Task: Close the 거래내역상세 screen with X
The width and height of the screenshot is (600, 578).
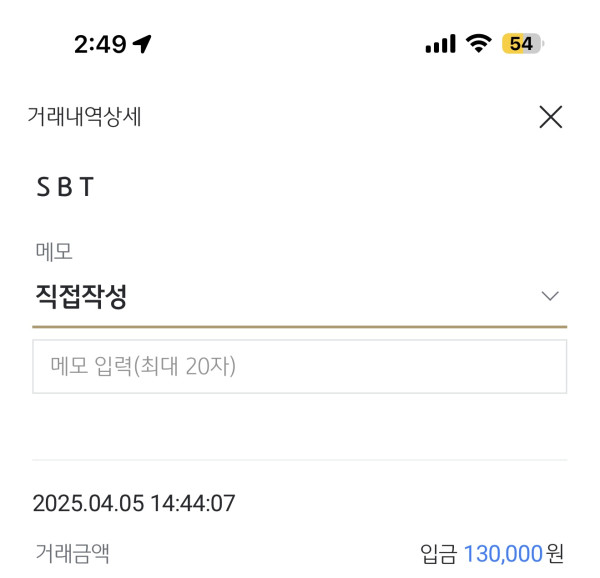Action: (x=550, y=118)
